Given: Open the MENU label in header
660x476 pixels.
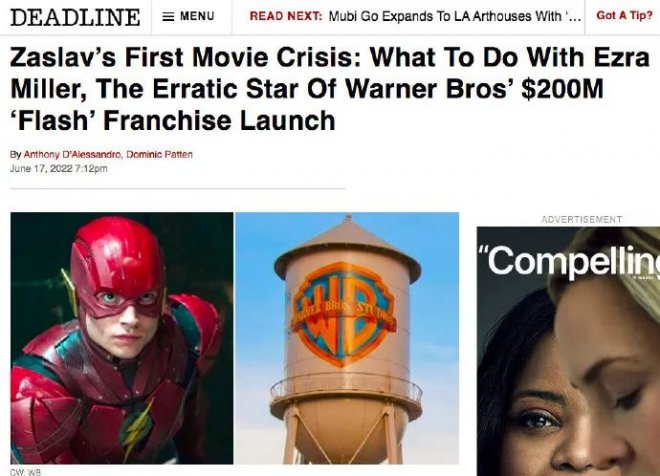Looking at the screenshot, I should tap(197, 16).
